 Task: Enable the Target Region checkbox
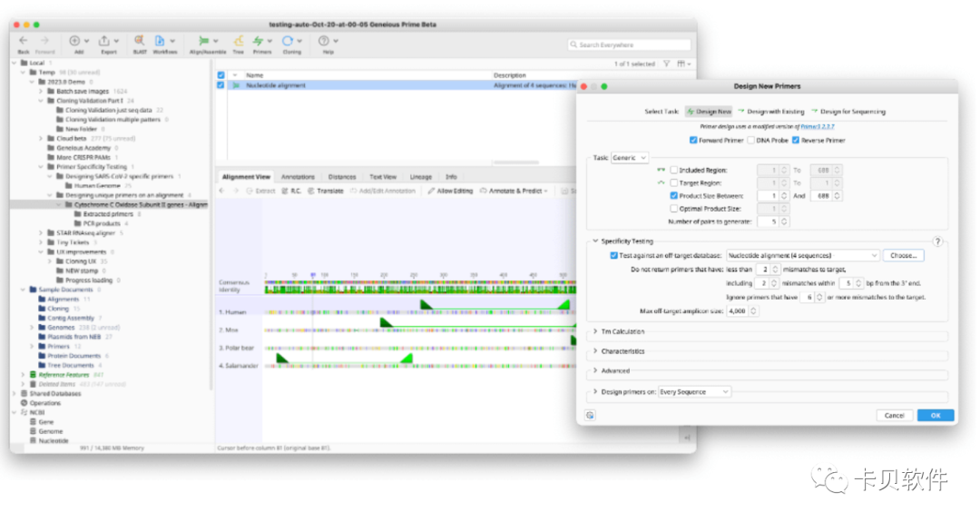673,183
